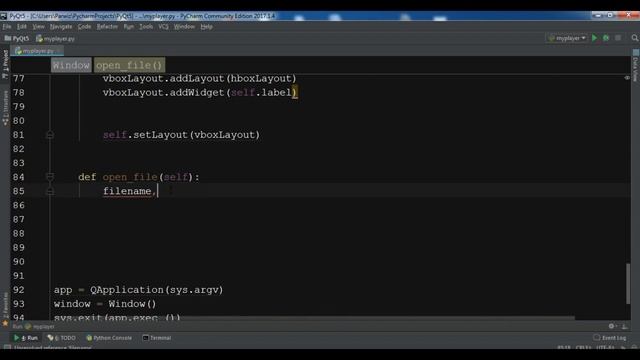Collapse the fold marker at line 81
Screen dimensions: 640x360
(50, 135)
